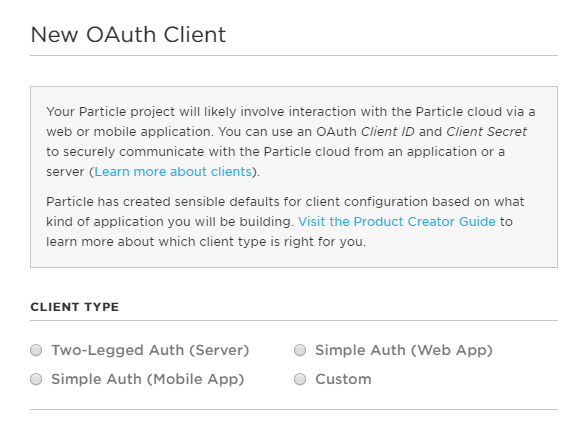
Task: Click the Simple Auth (Mobile App) label text
Action: pyautogui.click(x=148, y=379)
